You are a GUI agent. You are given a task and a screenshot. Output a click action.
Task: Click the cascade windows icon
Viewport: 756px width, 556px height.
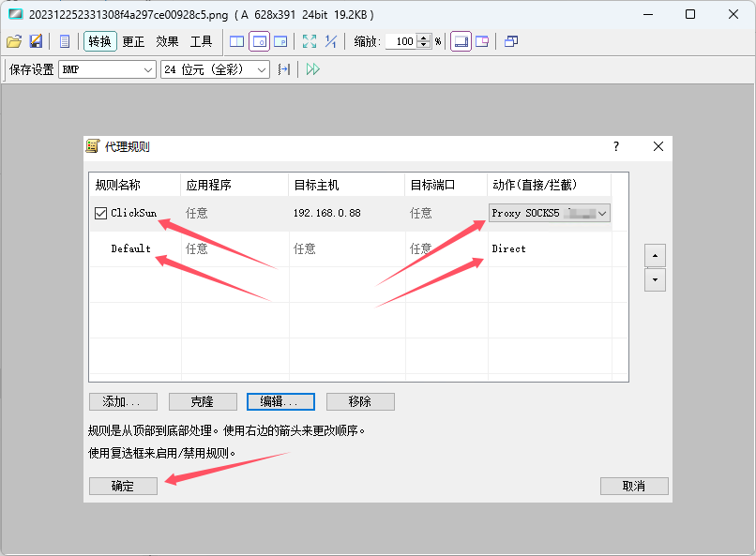click(511, 41)
